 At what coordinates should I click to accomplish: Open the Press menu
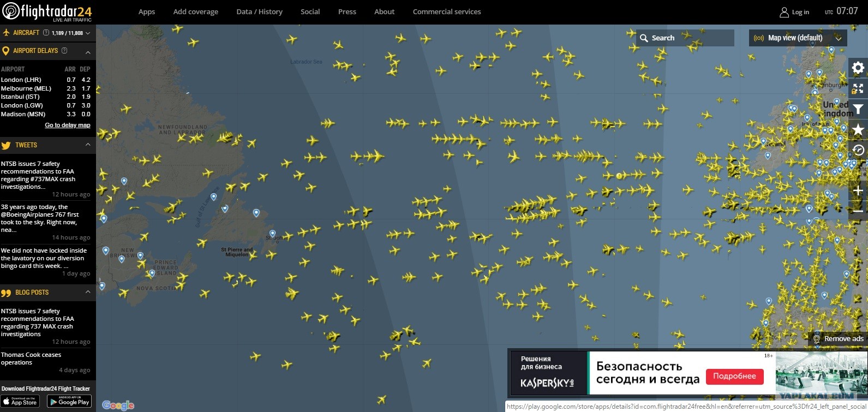(x=347, y=12)
